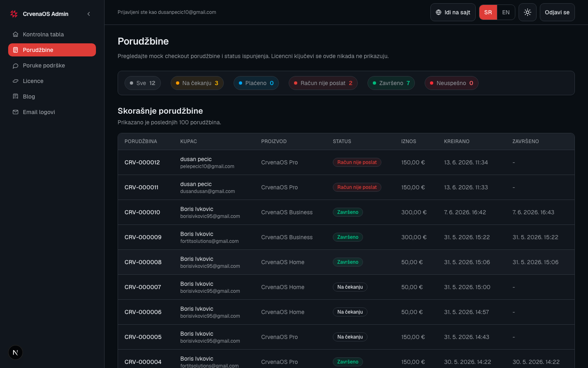Image resolution: width=588 pixels, height=368 pixels.
Task: Open order CRV-000009
Action: coord(143,237)
